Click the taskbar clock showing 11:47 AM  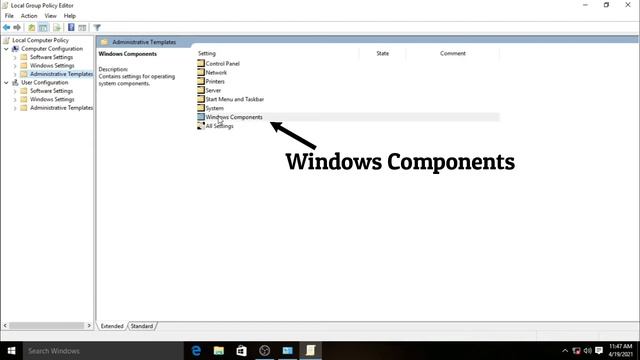coord(620,351)
